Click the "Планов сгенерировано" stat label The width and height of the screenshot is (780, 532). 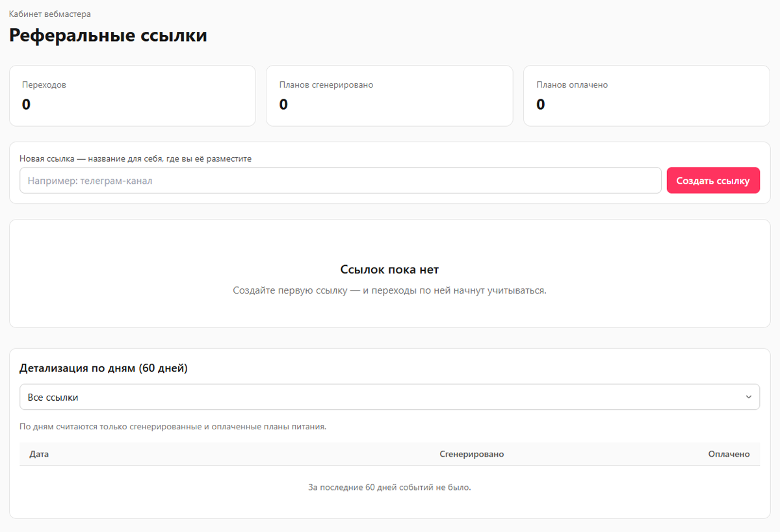(326, 84)
